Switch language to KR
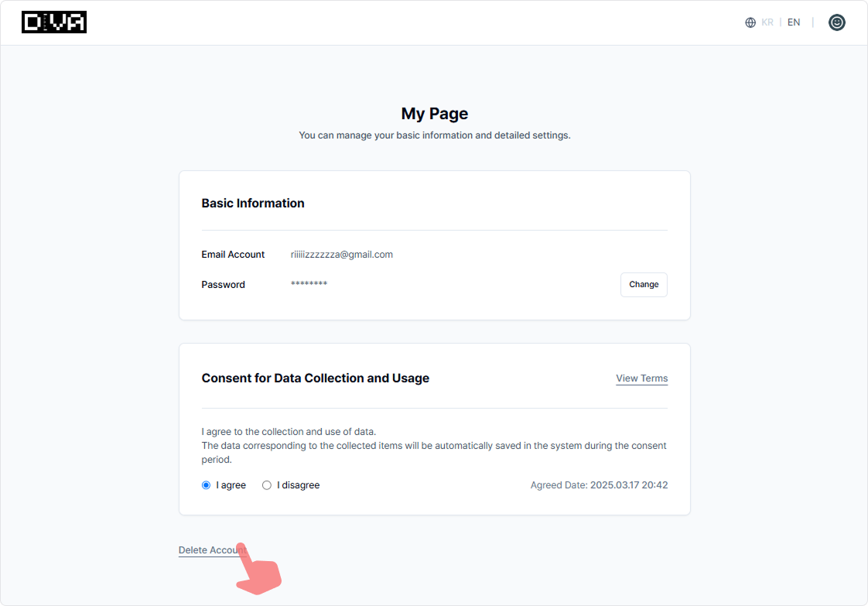Viewport: 868px width, 606px height. [767, 22]
